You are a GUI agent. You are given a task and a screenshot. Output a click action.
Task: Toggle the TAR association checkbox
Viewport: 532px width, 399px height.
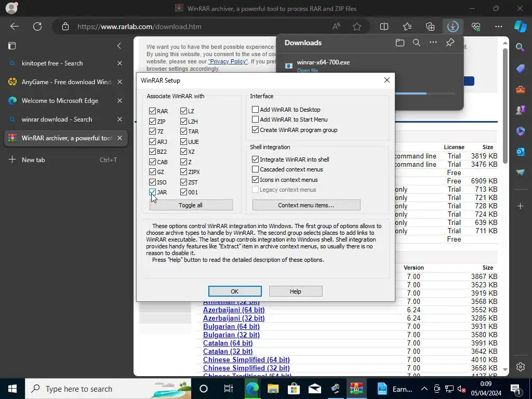click(183, 131)
